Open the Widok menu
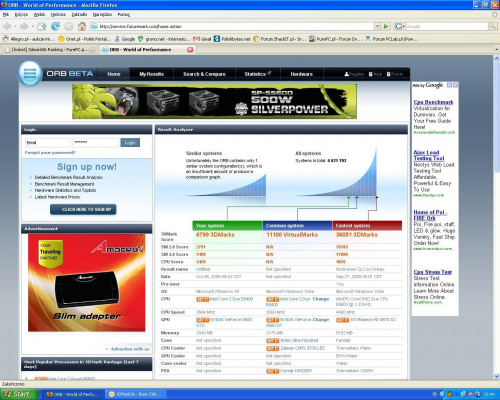Viewport: 500px width, 400px height. point(39,15)
